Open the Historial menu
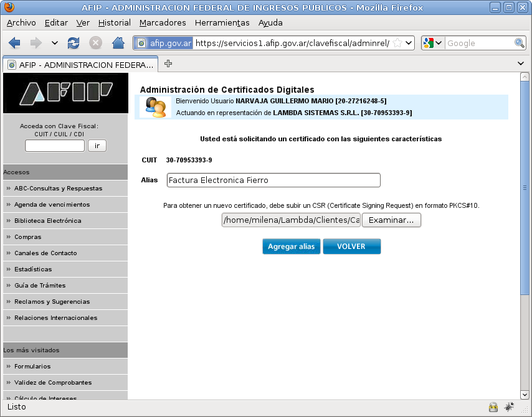 (115, 22)
